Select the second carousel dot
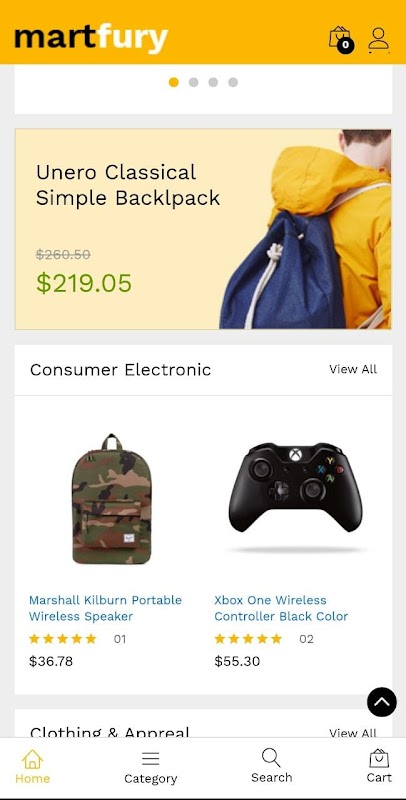 click(x=193, y=82)
